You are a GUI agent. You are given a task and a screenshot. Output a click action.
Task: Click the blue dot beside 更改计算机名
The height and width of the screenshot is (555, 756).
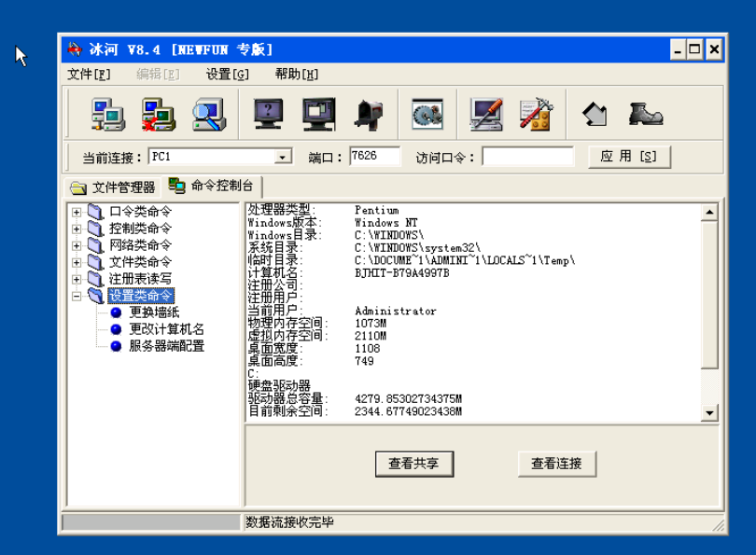click(x=116, y=329)
